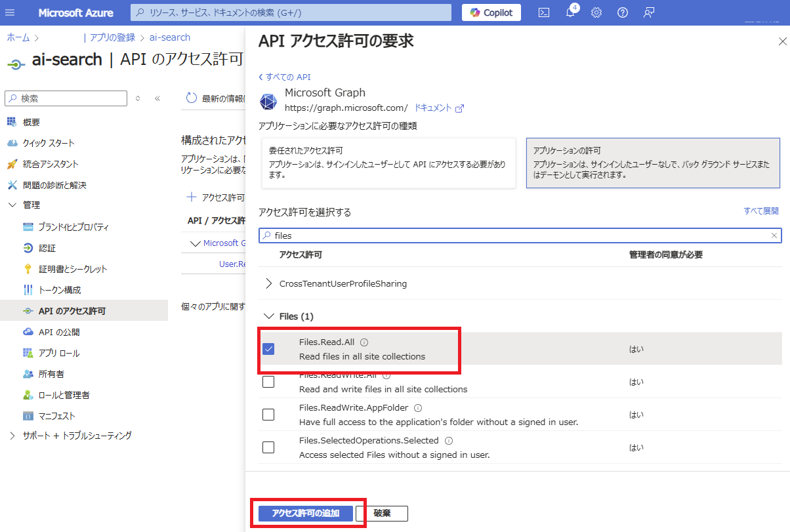Screen dimensions: 790x532
Task: Open the notifications bell
Action: click(570, 12)
